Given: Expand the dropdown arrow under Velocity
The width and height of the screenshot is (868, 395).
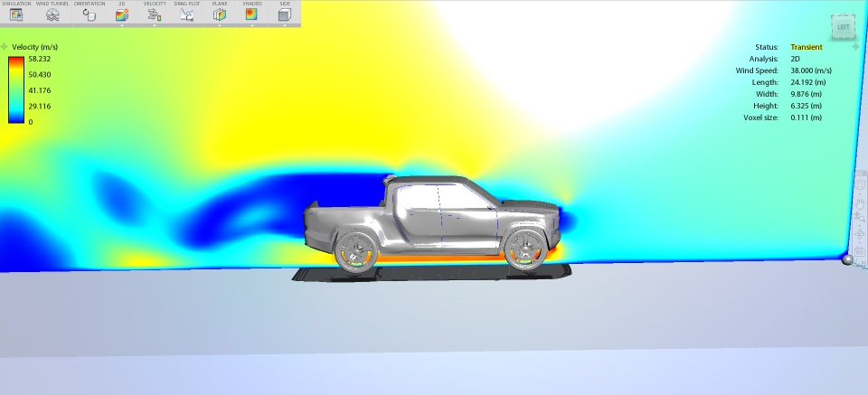Looking at the screenshot, I should click(x=155, y=25).
